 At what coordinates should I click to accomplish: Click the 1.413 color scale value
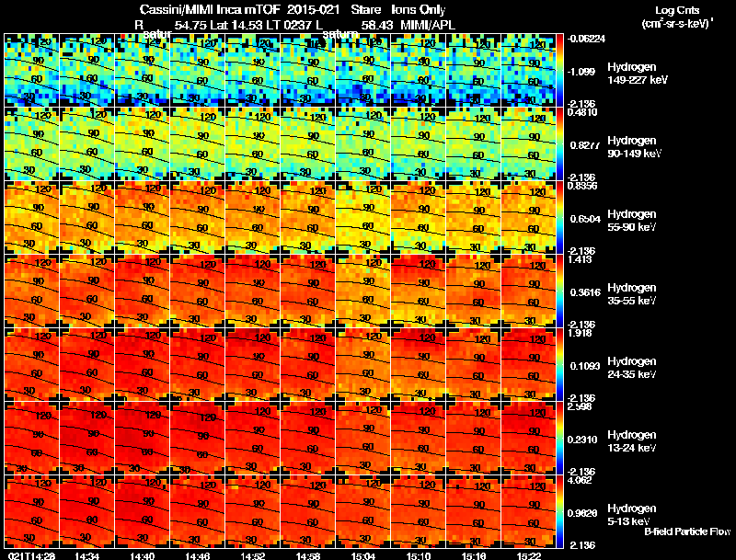click(x=580, y=259)
